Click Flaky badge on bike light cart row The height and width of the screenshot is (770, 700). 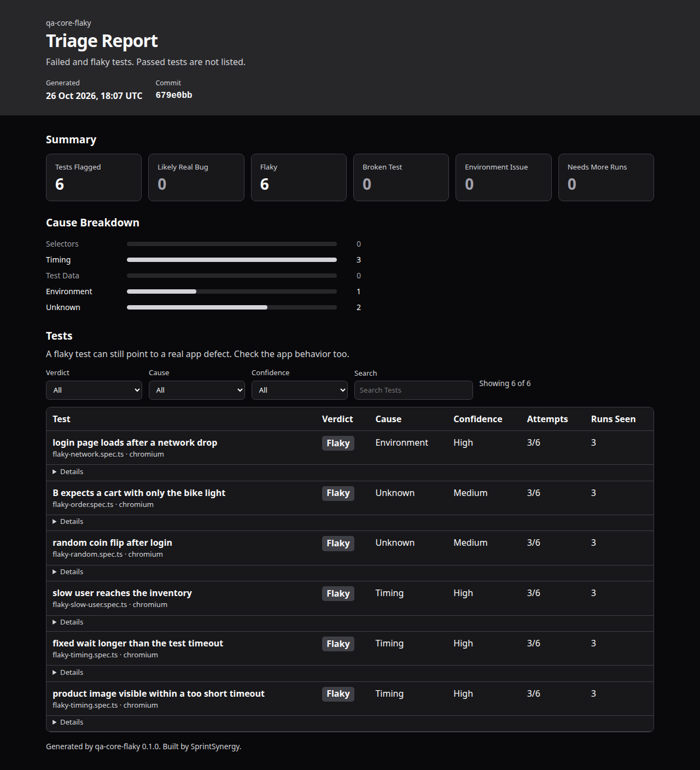338,493
